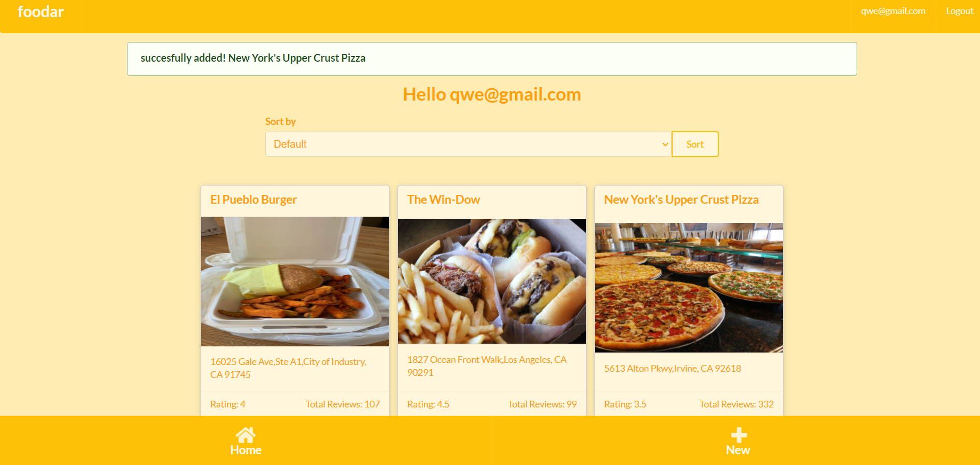
Task: Click the New label in bottom bar
Action: 738,450
